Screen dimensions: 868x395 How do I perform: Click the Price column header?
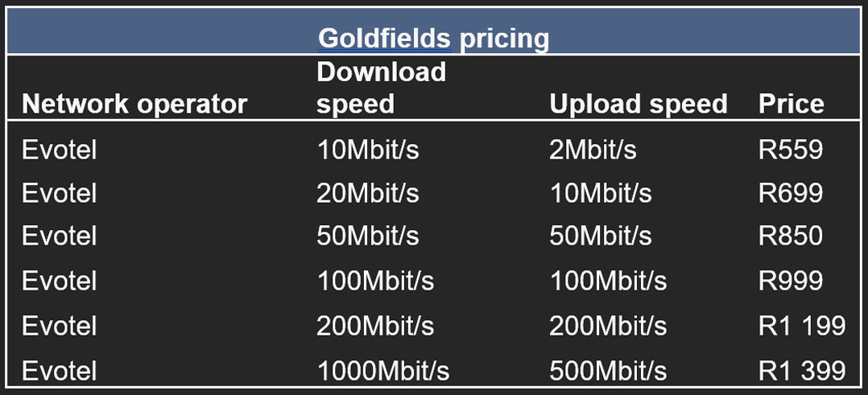point(791,104)
